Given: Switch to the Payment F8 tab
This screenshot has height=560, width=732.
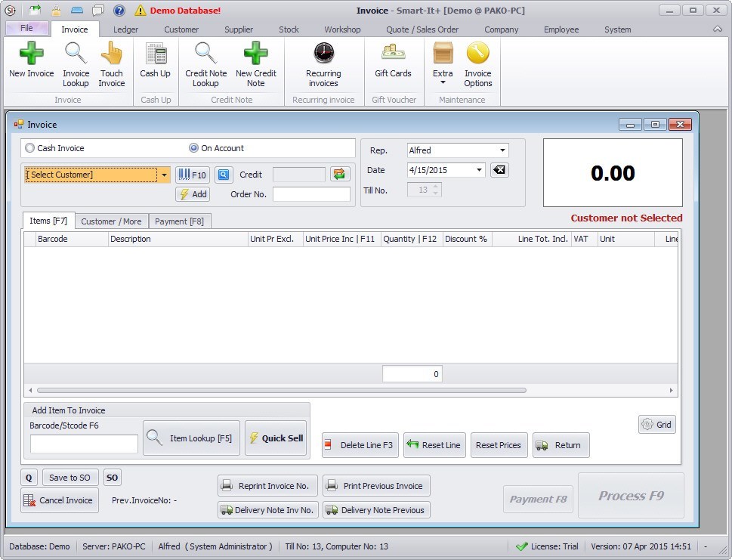Looking at the screenshot, I should coord(179,221).
